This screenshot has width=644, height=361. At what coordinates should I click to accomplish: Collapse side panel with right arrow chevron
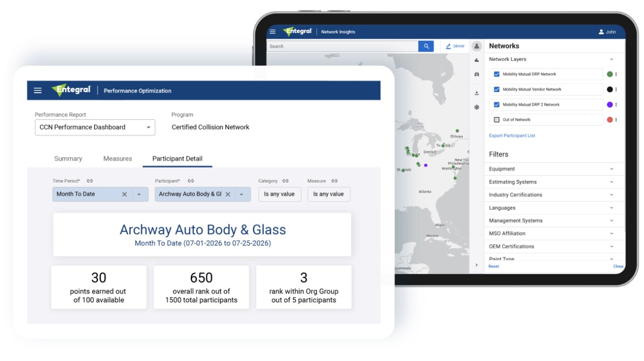point(476,265)
